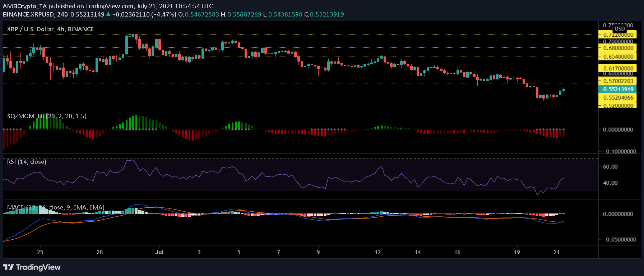Click the 60.00 level on RSI axis
644x276 pixels.
[x=610, y=166]
